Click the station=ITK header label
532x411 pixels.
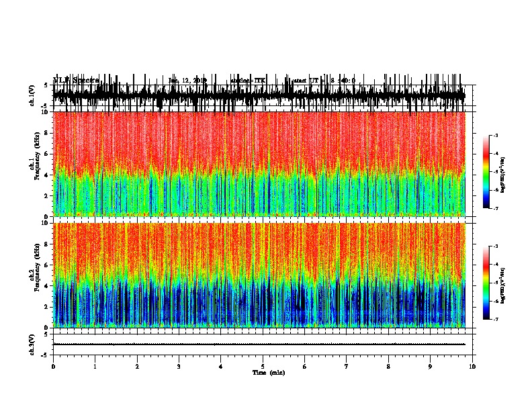point(248,81)
